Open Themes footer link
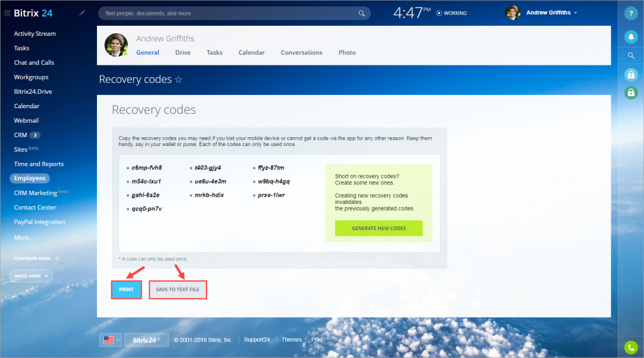Screen dimensions: 644x358 291,340
